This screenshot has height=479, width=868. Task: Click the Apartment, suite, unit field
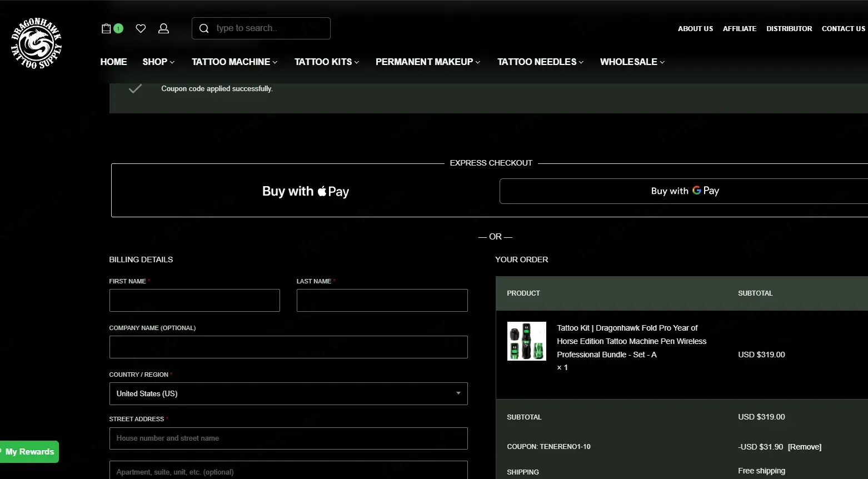click(288, 471)
